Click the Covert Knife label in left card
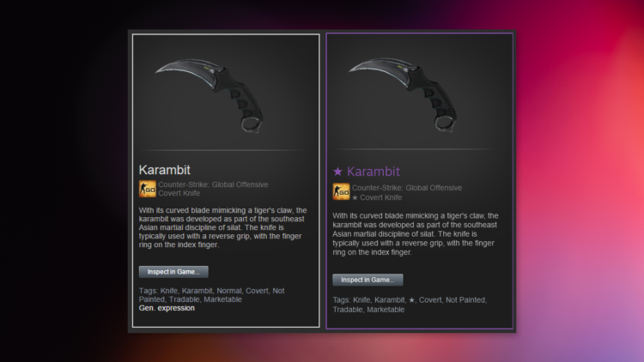 (x=179, y=193)
